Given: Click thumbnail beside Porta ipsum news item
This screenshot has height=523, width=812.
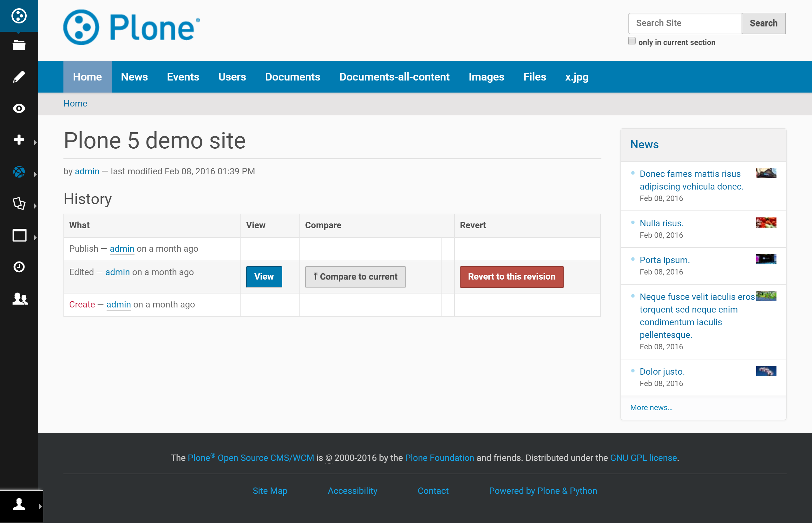Looking at the screenshot, I should pyautogui.click(x=766, y=259).
